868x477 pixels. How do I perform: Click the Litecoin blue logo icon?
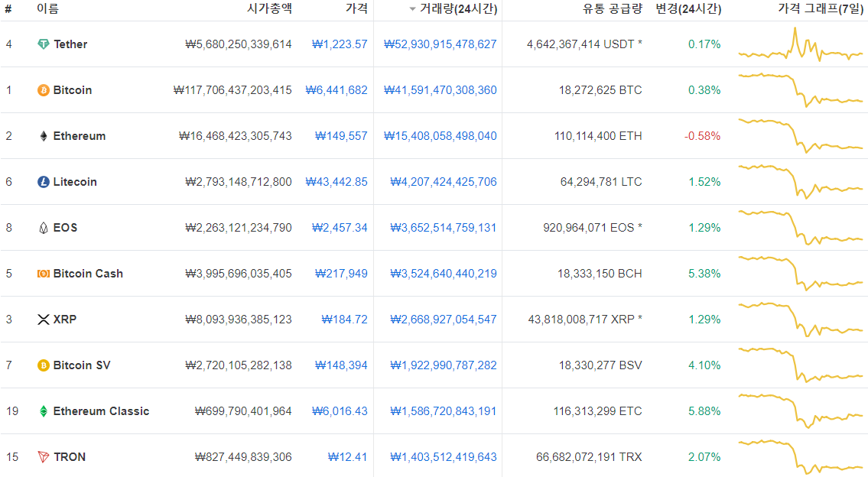click(x=43, y=182)
